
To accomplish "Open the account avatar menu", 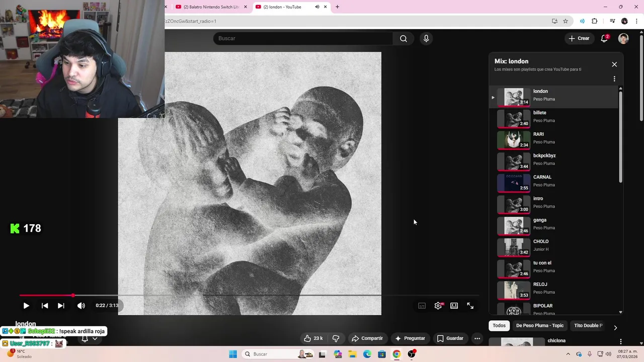I will 623,39.
